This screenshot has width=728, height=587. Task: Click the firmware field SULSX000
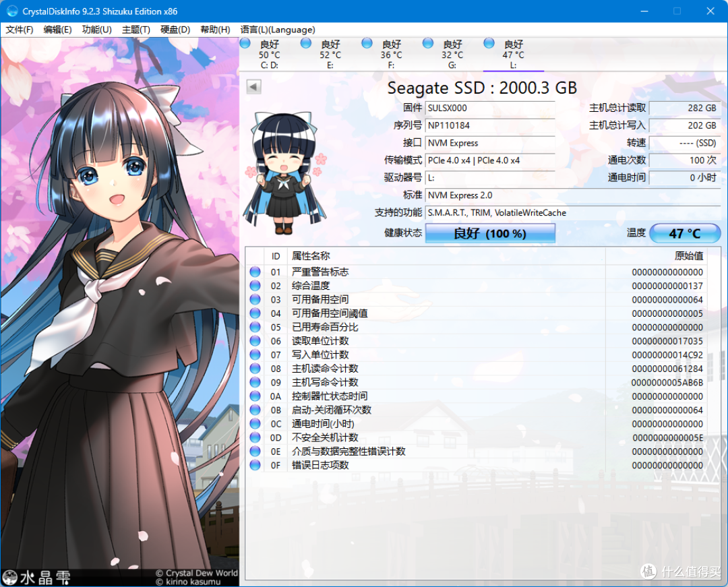tap(490, 108)
